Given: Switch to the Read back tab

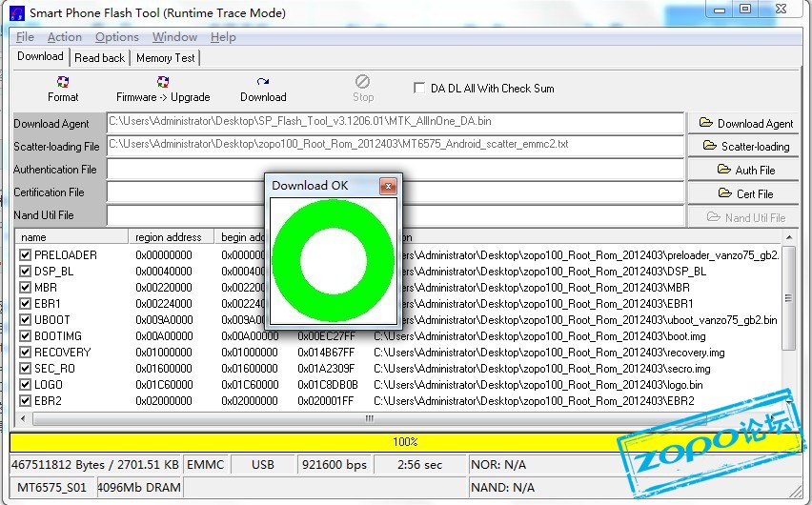Looking at the screenshot, I should pos(99,58).
